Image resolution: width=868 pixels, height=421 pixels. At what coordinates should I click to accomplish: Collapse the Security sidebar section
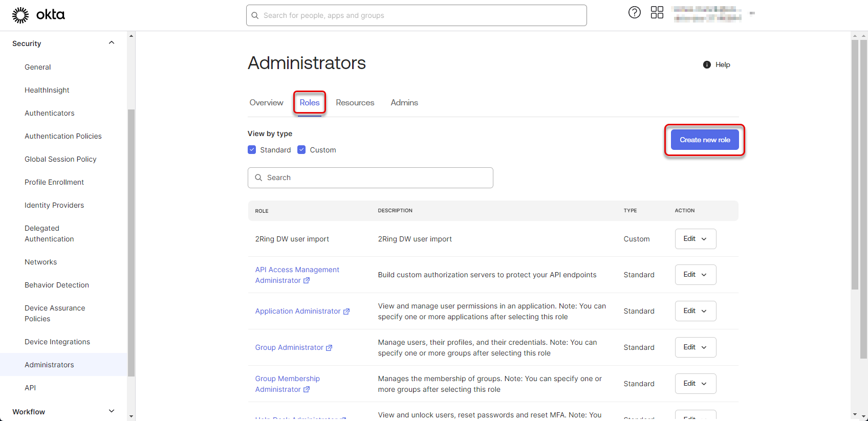112,43
